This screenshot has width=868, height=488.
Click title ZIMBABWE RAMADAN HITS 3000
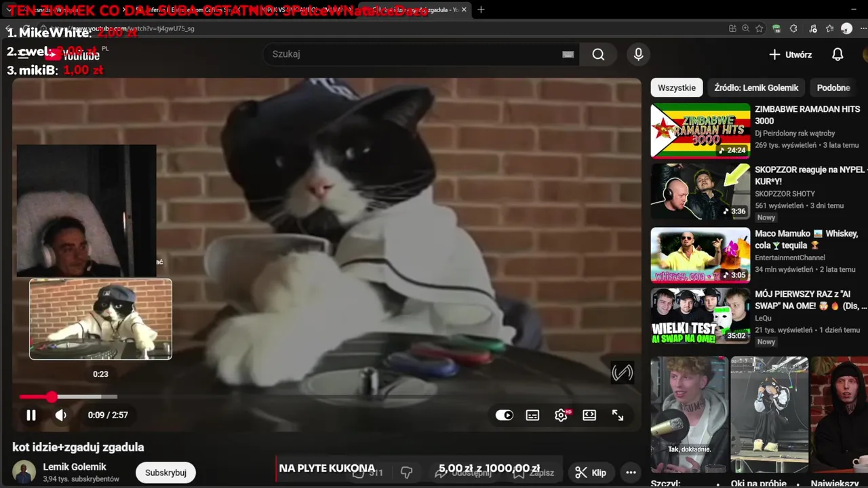click(807, 115)
